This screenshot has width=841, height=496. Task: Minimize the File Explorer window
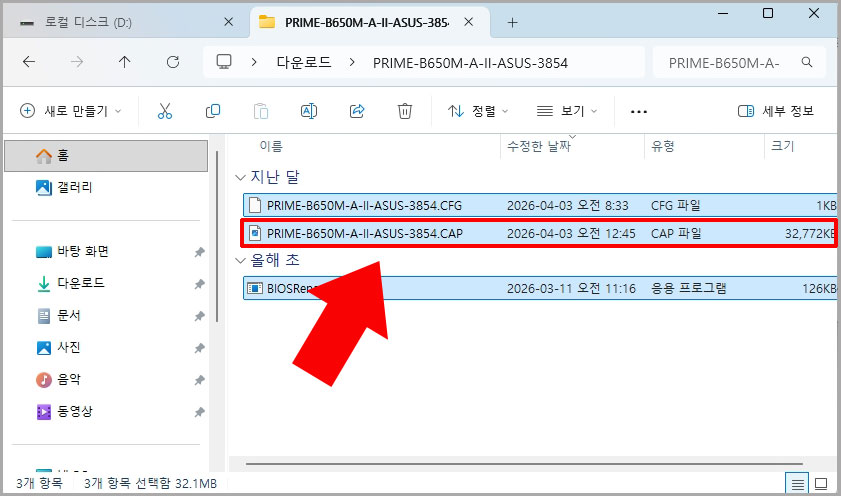click(722, 13)
